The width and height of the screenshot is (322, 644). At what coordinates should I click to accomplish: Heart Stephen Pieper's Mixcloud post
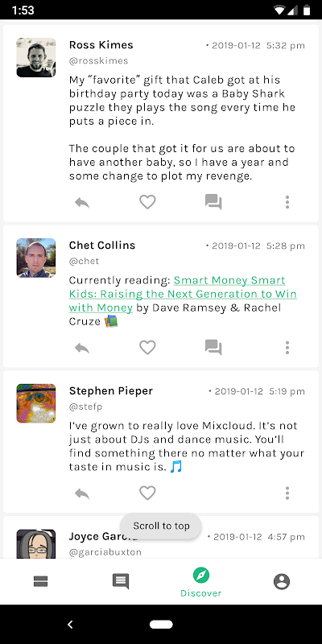pyautogui.click(x=147, y=493)
